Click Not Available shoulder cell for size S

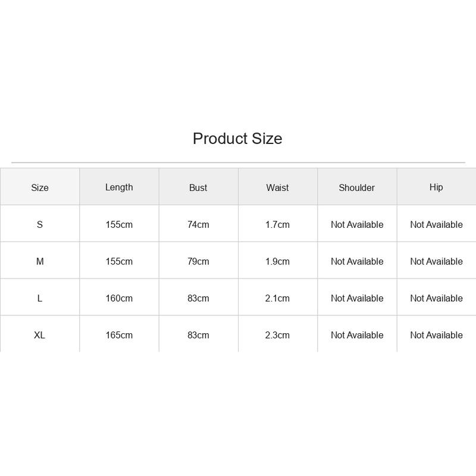[357, 224]
